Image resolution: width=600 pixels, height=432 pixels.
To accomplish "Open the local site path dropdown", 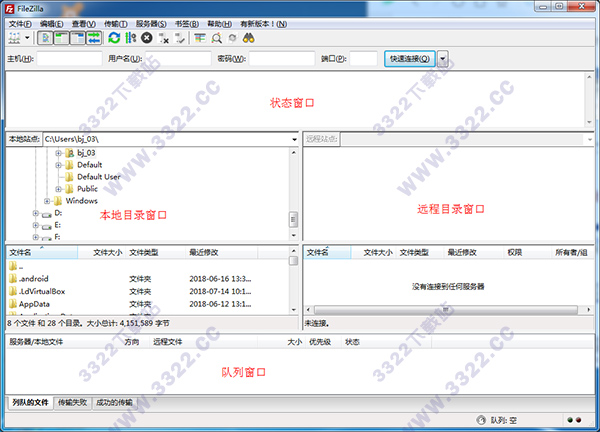I will point(294,139).
